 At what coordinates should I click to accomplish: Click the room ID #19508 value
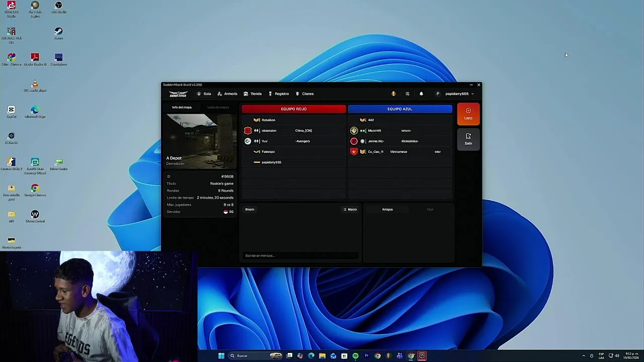227,177
